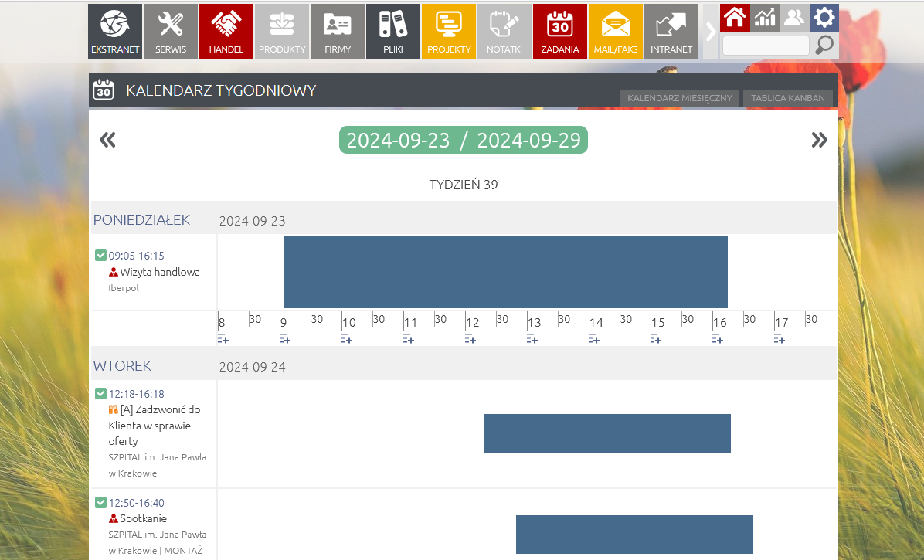Viewport: 924px width, 560px height.
Task: Toggle the checkbox for 12:18-16:18 task
Action: pos(100,394)
